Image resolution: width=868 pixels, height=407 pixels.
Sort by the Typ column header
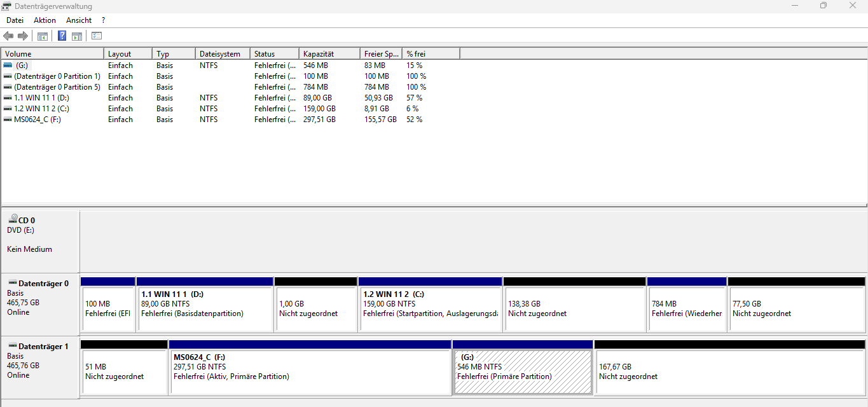[x=174, y=54]
